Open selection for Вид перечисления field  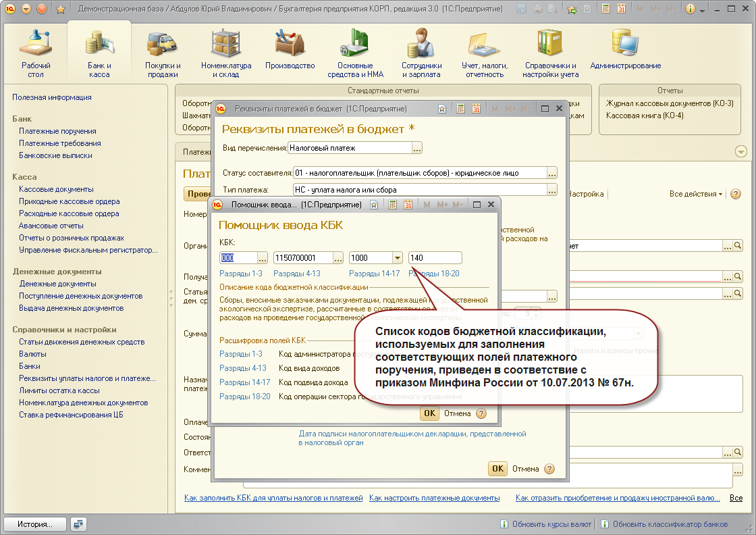417,148
